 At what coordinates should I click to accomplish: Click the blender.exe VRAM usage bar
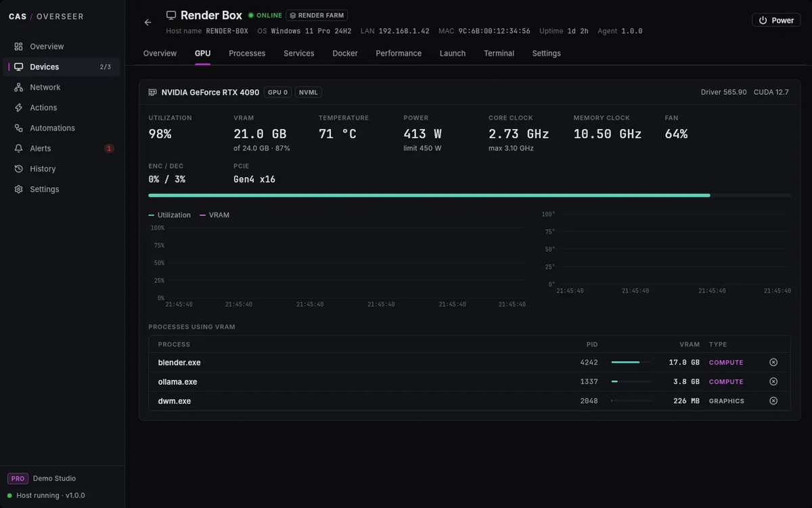tap(631, 363)
